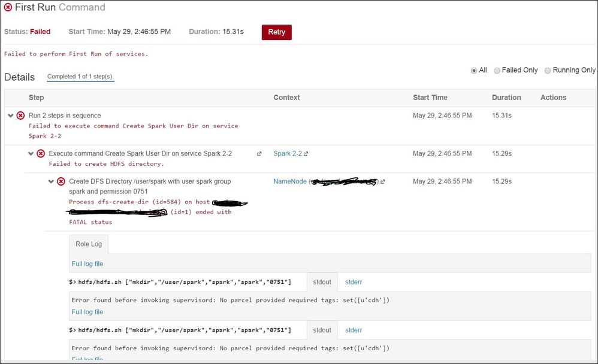The image size is (598, 364).
Task: Collapse the Execute command Create Spark User Dir step
Action: tap(31, 153)
